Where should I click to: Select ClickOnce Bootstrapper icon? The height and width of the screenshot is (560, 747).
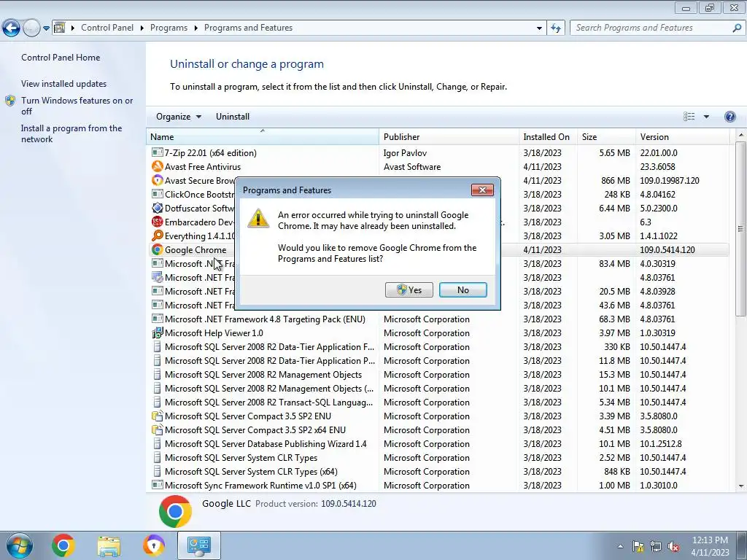point(158,194)
